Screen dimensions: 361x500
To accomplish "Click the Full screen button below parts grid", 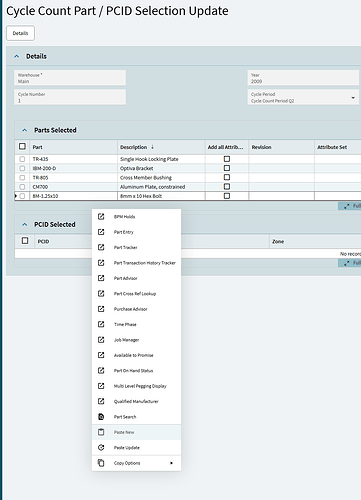I will point(350,206).
